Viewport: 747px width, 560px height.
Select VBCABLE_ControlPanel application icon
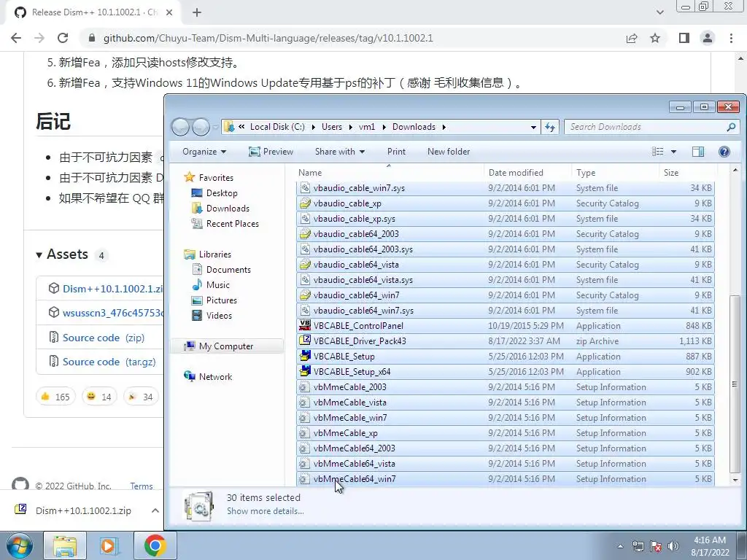305,326
